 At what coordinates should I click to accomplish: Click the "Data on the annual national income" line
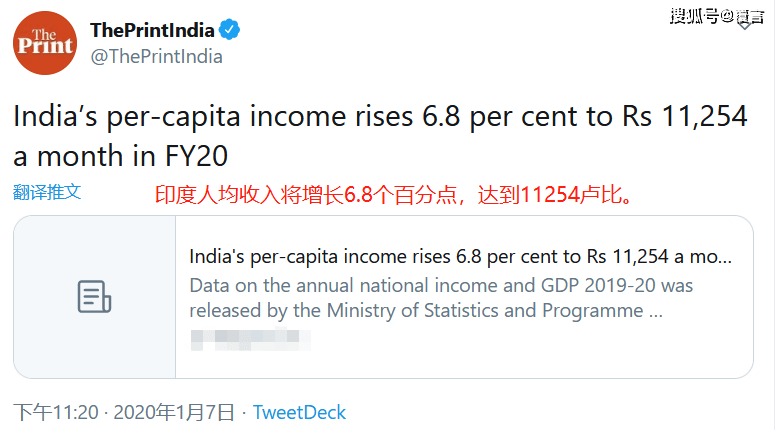tap(440, 286)
